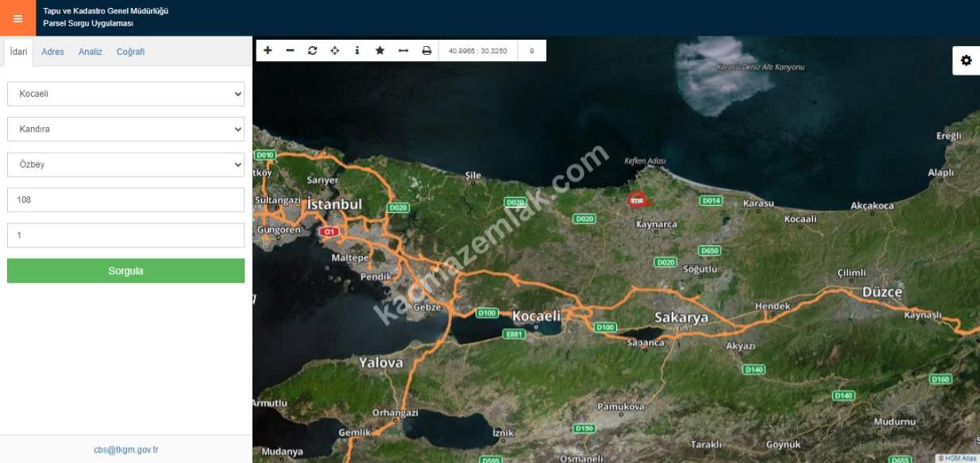Click the zoom in plus icon
Image resolution: width=980 pixels, height=463 pixels.
[268, 51]
